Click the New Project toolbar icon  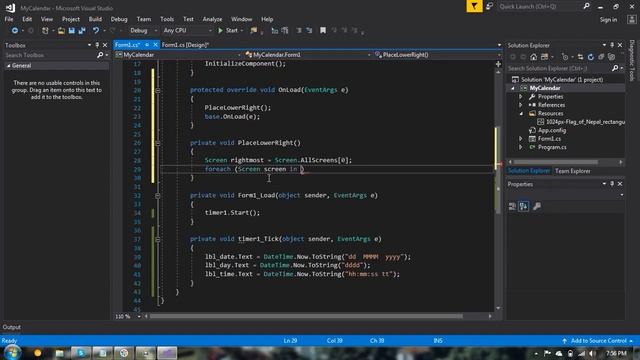[45, 31]
